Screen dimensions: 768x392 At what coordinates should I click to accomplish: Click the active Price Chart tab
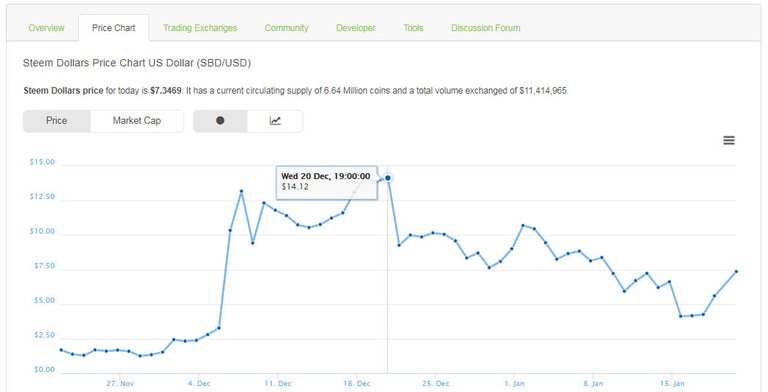click(114, 28)
